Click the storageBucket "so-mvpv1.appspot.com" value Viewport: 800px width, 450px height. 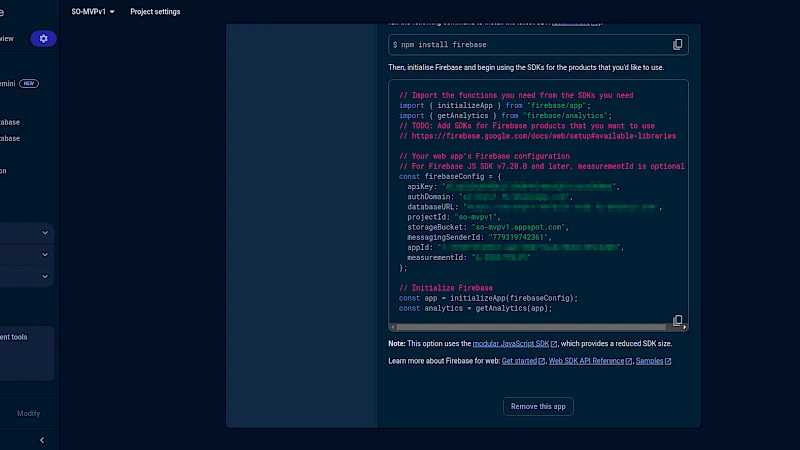(519, 227)
